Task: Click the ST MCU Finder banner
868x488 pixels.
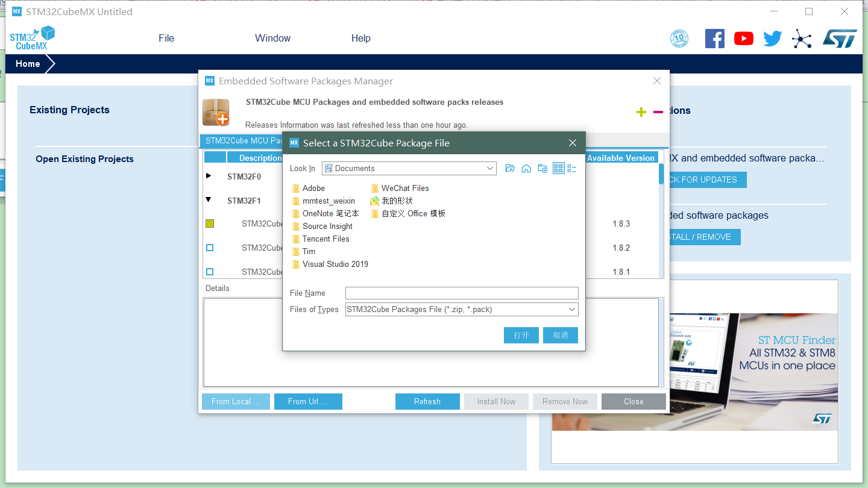Action: [x=695, y=372]
